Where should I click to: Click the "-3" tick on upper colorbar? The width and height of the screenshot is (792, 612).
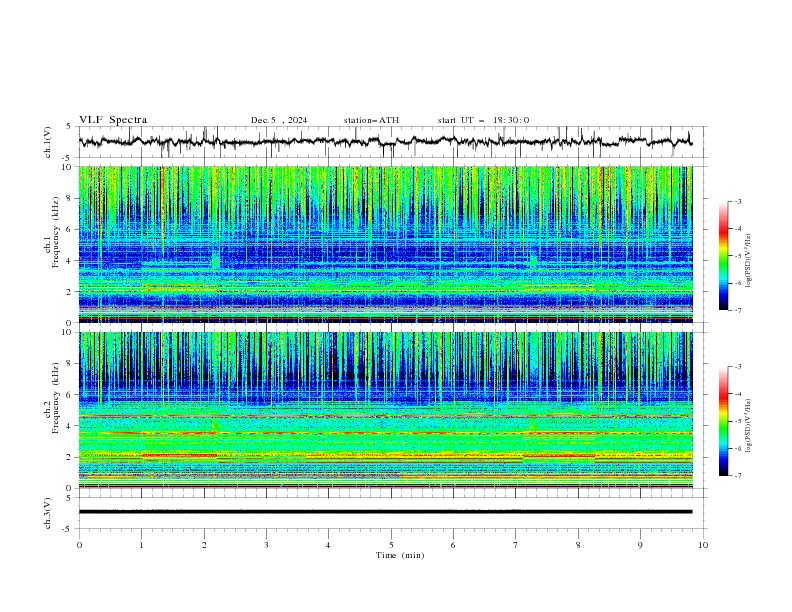[x=738, y=201]
